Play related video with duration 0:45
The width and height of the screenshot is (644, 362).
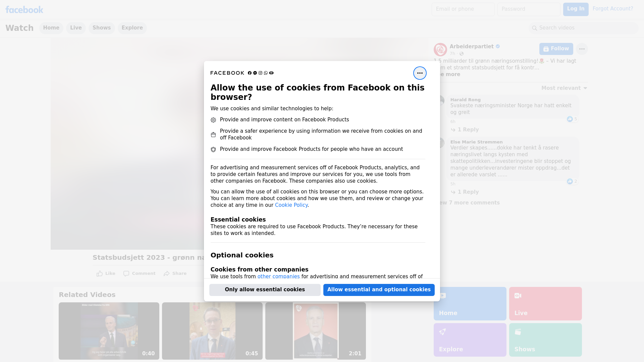212,331
